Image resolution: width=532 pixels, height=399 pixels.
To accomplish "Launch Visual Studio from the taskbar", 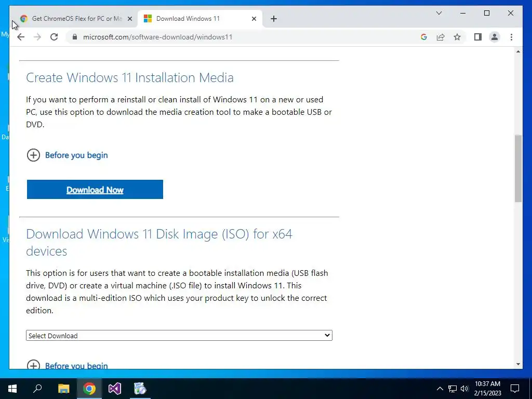I will pyautogui.click(x=115, y=389).
